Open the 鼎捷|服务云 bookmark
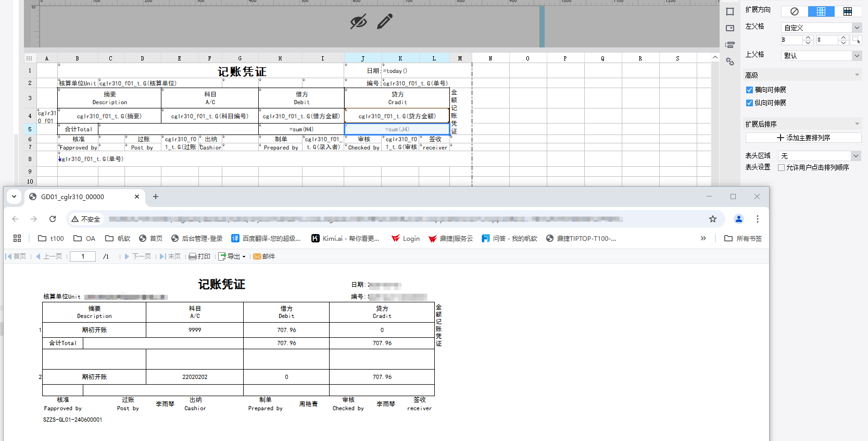Screen dimensions: 868x441 point(450,238)
